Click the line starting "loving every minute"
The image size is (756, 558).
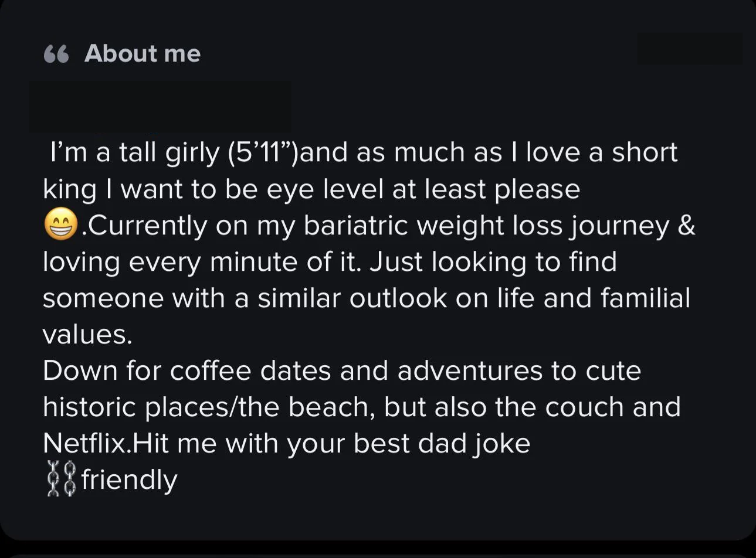[330, 262]
